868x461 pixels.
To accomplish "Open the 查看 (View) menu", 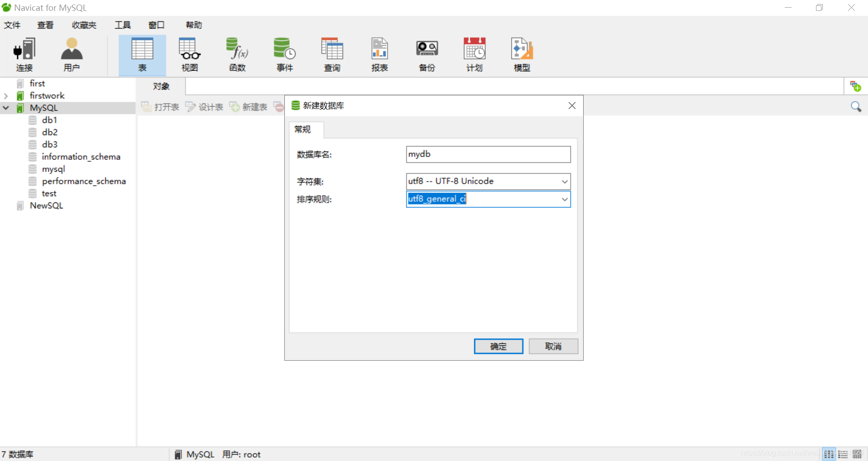I will click(x=45, y=25).
